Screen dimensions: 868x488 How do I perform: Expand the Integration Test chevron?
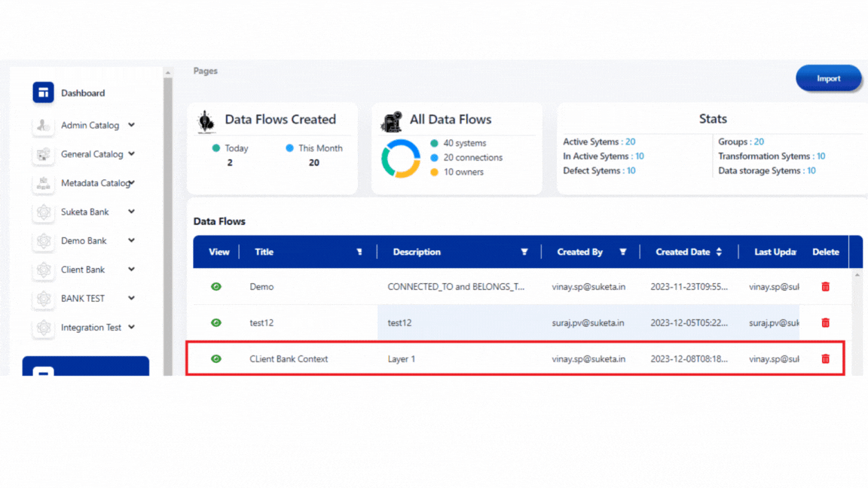click(131, 327)
